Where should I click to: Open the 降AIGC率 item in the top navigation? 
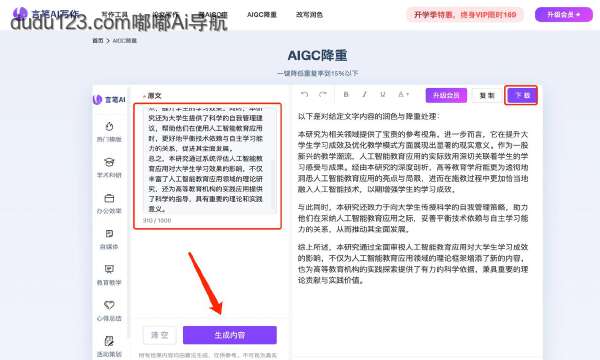[x=213, y=15]
